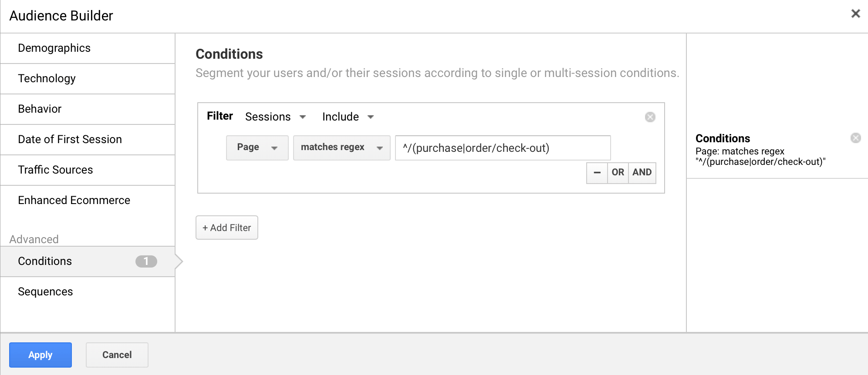Go to Date of First Session
Viewport: 868px width, 375px height.
(x=88, y=140)
